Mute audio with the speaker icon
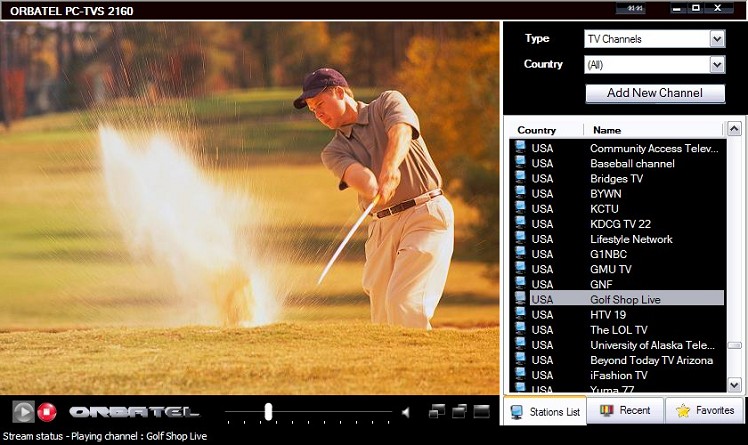 (x=405, y=412)
